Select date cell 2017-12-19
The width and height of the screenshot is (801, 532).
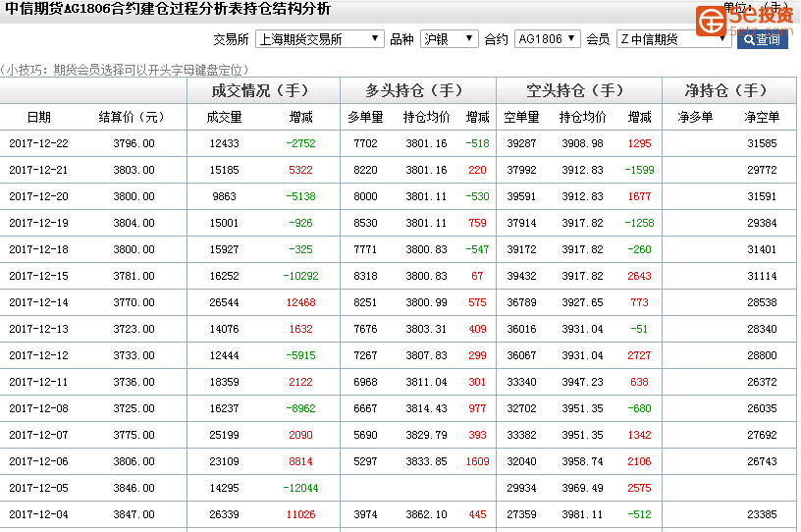(38, 224)
